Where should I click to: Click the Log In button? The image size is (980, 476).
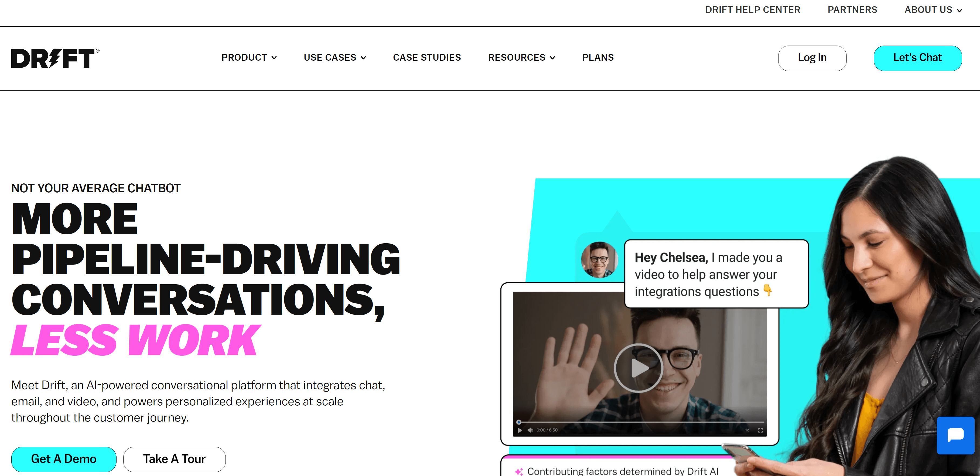pos(812,58)
